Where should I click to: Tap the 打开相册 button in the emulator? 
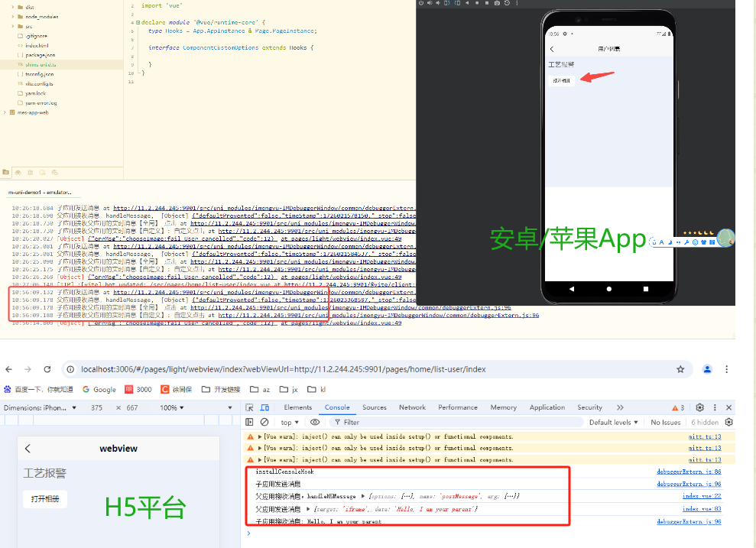point(561,80)
